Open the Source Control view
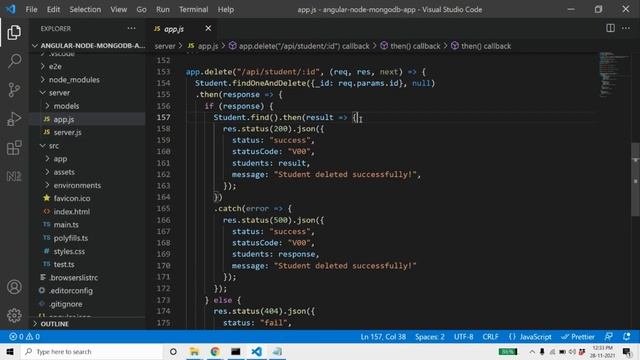640x360 pixels. (14, 90)
